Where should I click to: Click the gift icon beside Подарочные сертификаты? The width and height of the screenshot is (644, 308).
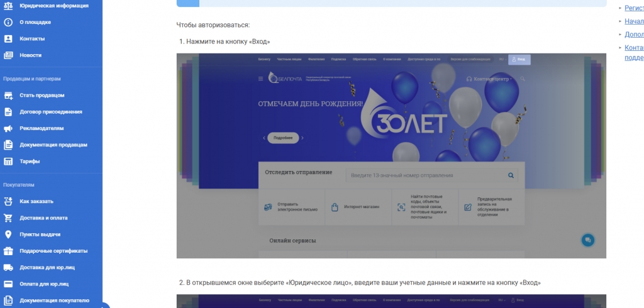8,251
